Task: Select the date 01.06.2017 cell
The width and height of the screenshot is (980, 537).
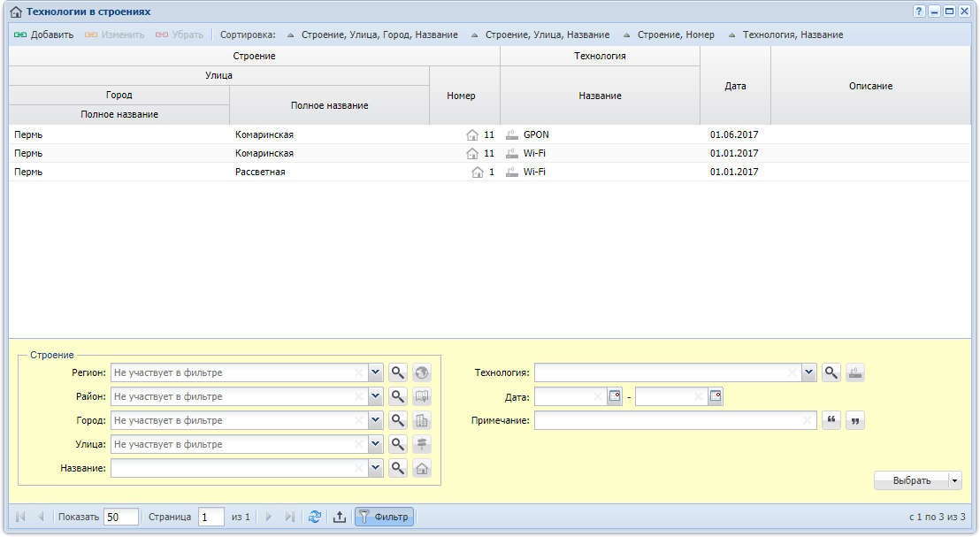Action: (x=735, y=134)
